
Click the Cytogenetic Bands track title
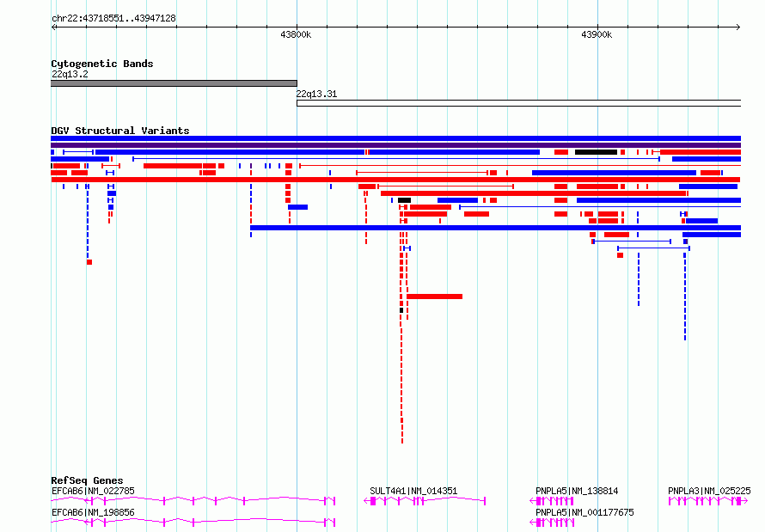click(x=102, y=64)
